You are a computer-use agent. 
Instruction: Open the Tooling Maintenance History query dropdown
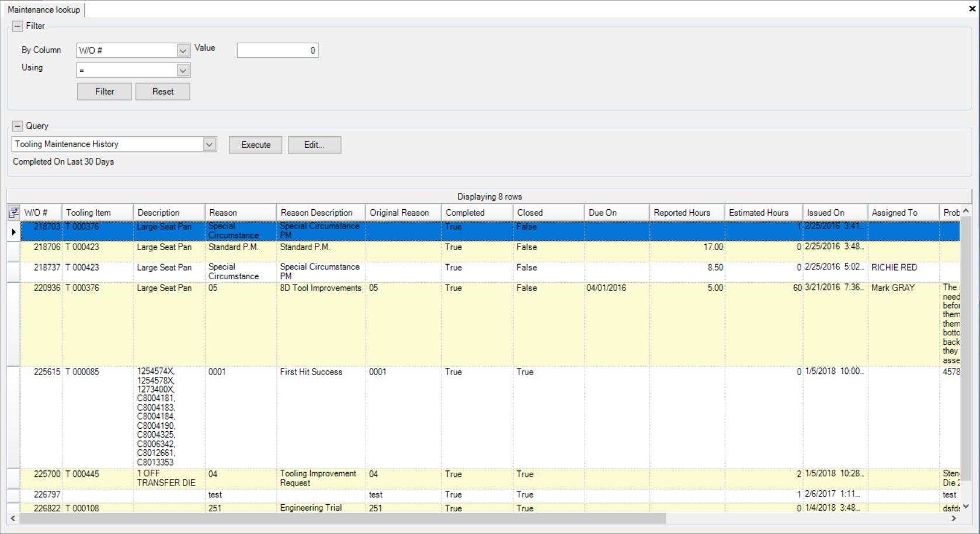click(210, 144)
